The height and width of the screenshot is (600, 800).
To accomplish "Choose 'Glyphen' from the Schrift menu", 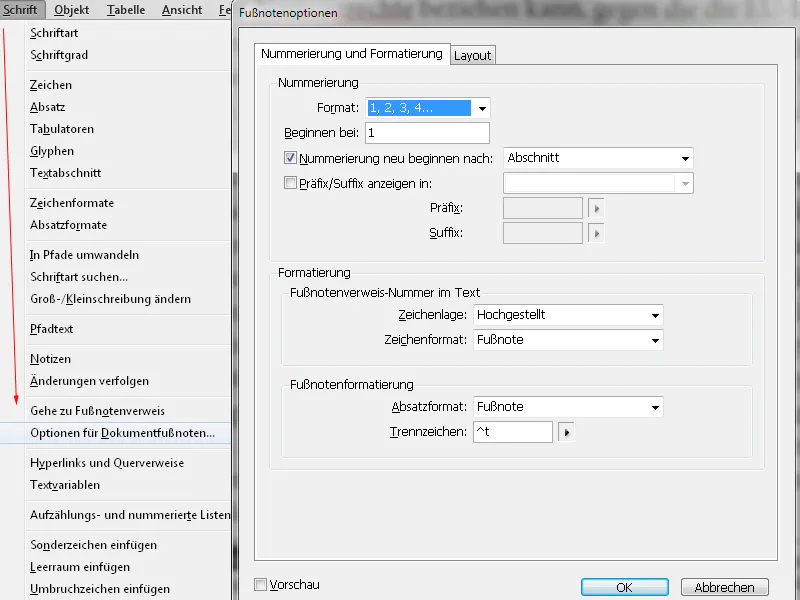I will click(x=51, y=151).
